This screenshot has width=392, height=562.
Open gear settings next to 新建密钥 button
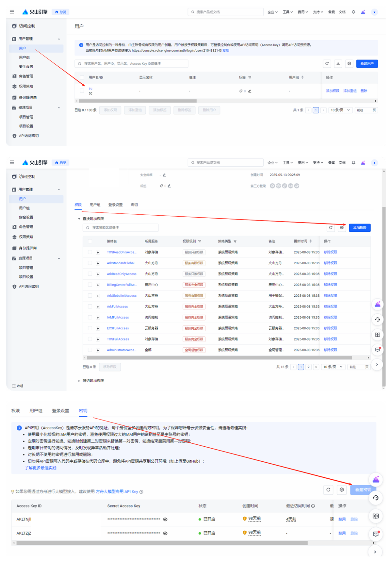(342, 489)
